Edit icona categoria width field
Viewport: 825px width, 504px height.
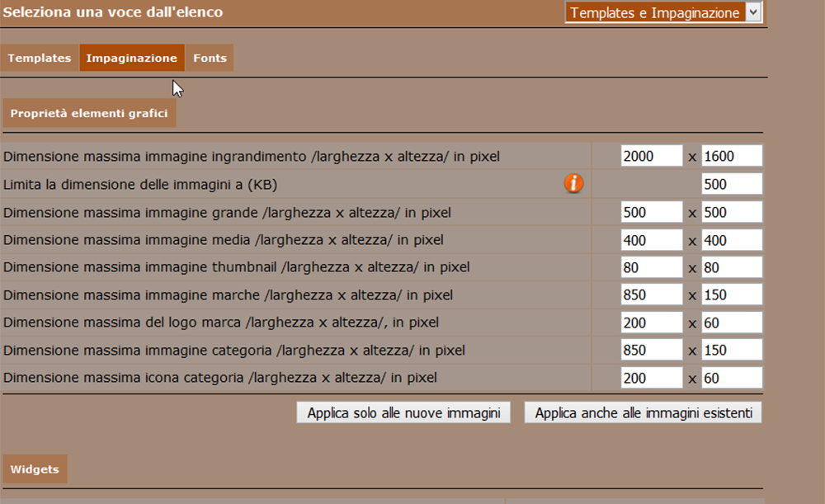tap(652, 378)
